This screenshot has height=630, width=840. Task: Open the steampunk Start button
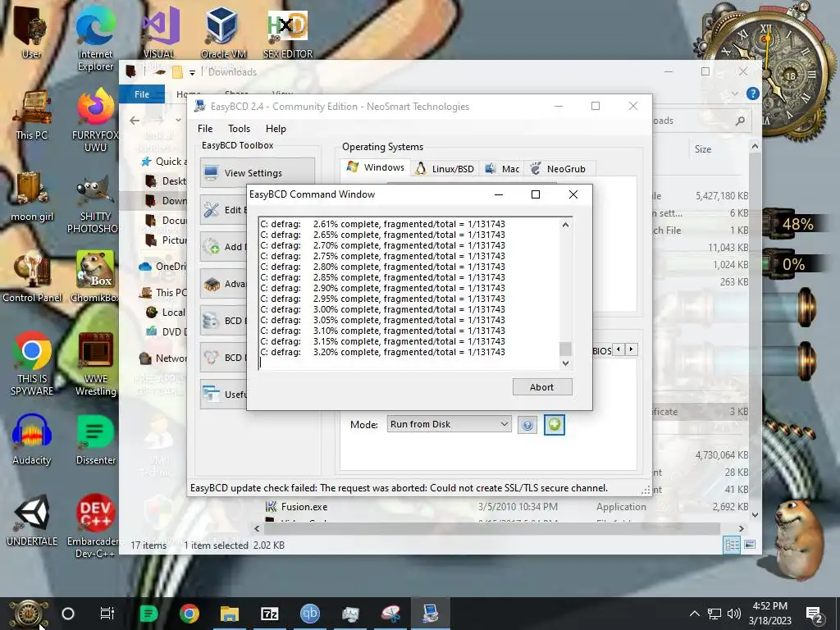click(x=28, y=614)
